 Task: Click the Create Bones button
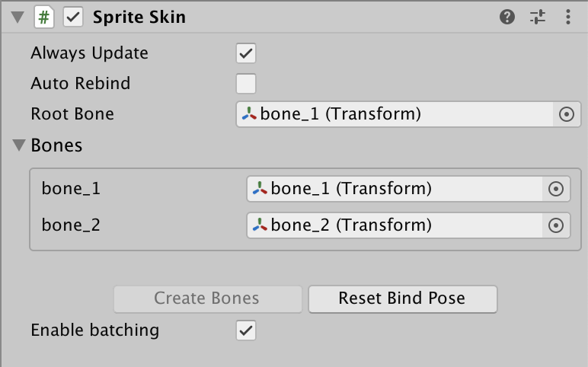pos(207,298)
